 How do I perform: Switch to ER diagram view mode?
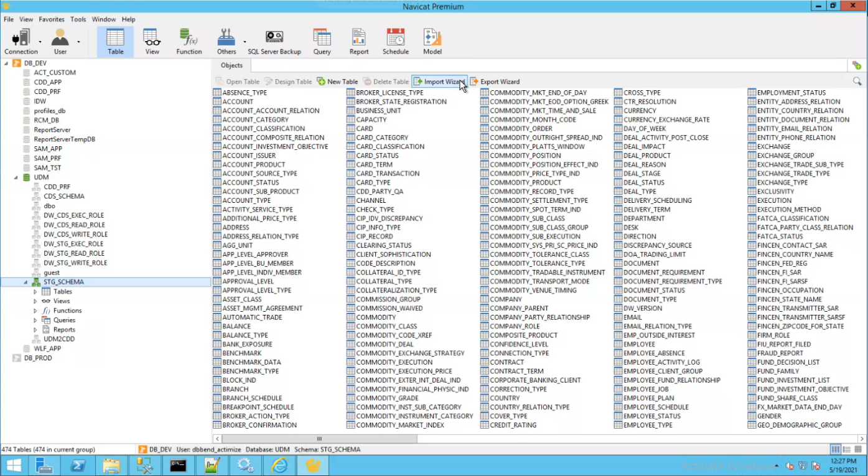coord(857,449)
